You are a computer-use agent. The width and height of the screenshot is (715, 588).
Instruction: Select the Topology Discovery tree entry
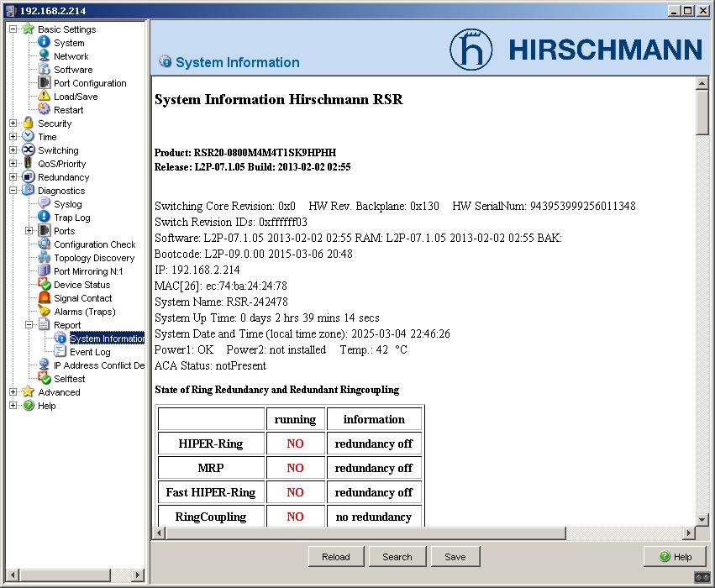(x=94, y=258)
